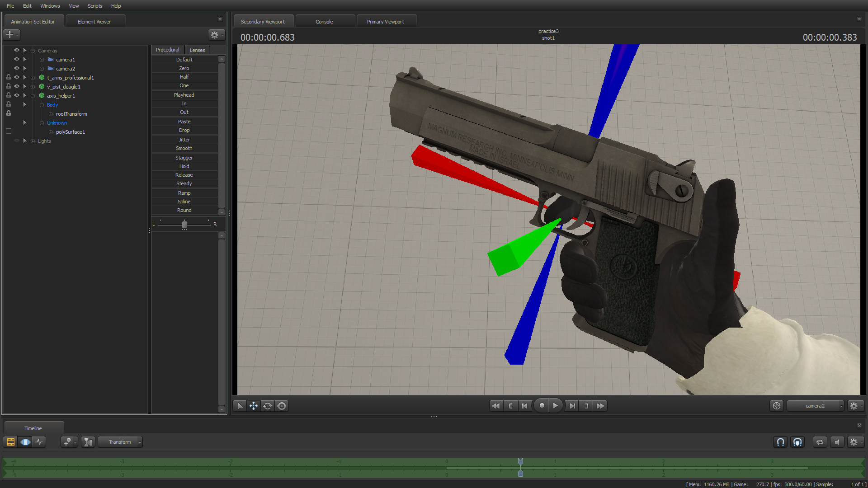Apply the Smooth procedural preset

[x=184, y=148]
